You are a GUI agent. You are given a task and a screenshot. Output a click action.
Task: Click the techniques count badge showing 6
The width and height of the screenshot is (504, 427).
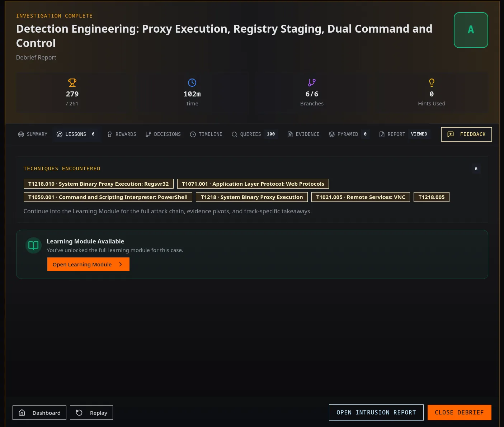pos(476,169)
